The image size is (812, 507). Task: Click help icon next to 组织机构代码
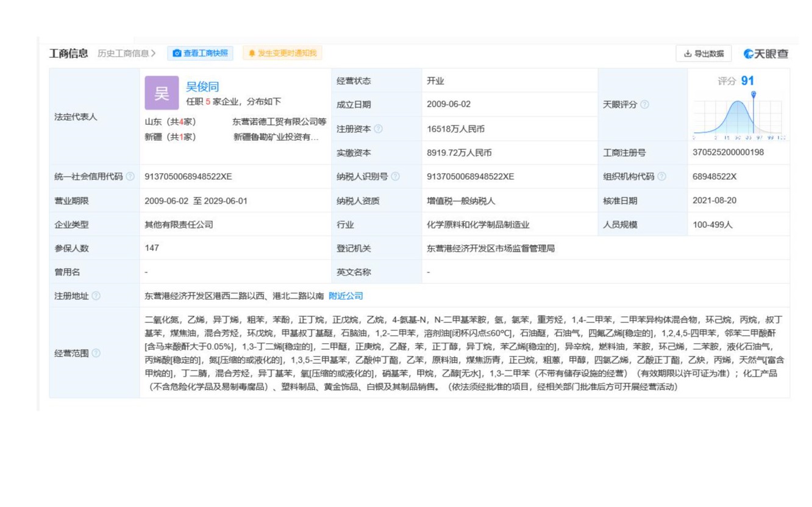click(x=661, y=177)
